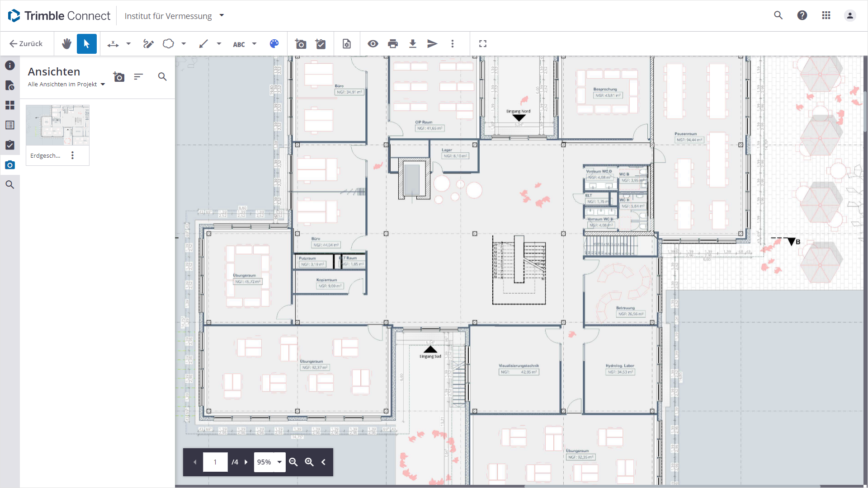Toggle fullscreen mode
This screenshot has width=868, height=488.
click(483, 44)
